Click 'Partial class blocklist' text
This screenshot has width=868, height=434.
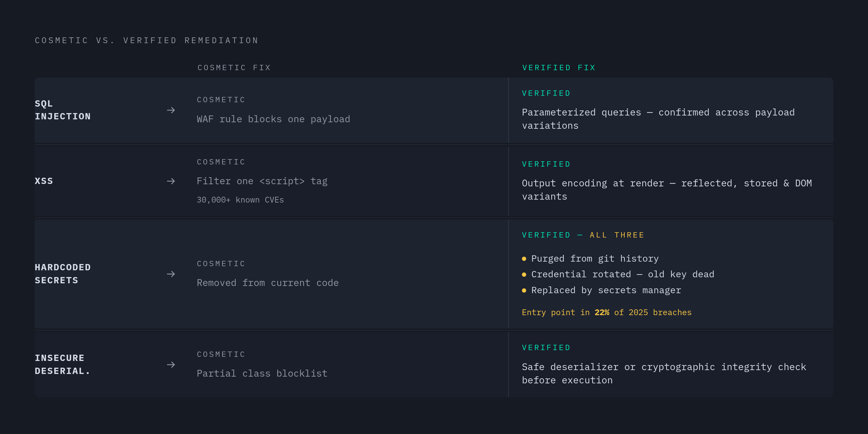pos(262,374)
